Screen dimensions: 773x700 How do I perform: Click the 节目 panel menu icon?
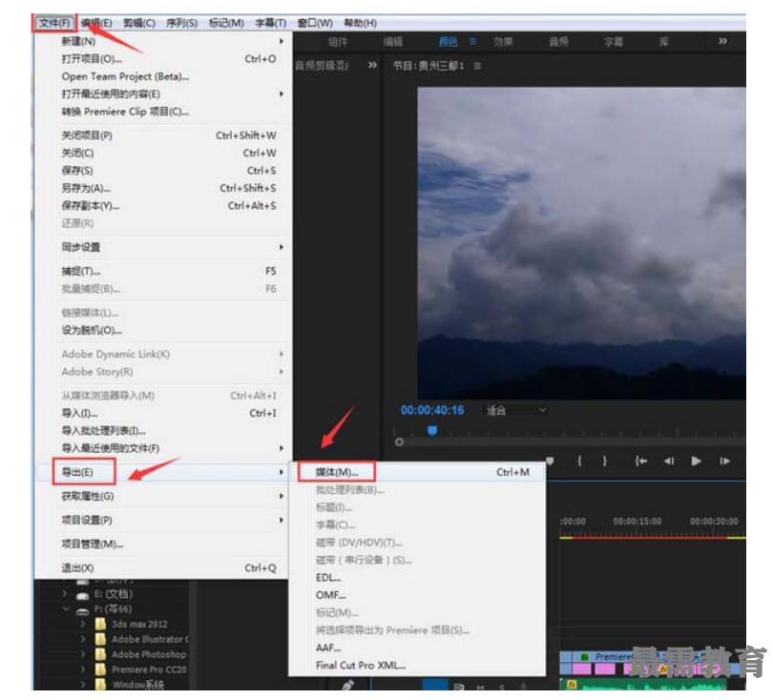tap(477, 66)
